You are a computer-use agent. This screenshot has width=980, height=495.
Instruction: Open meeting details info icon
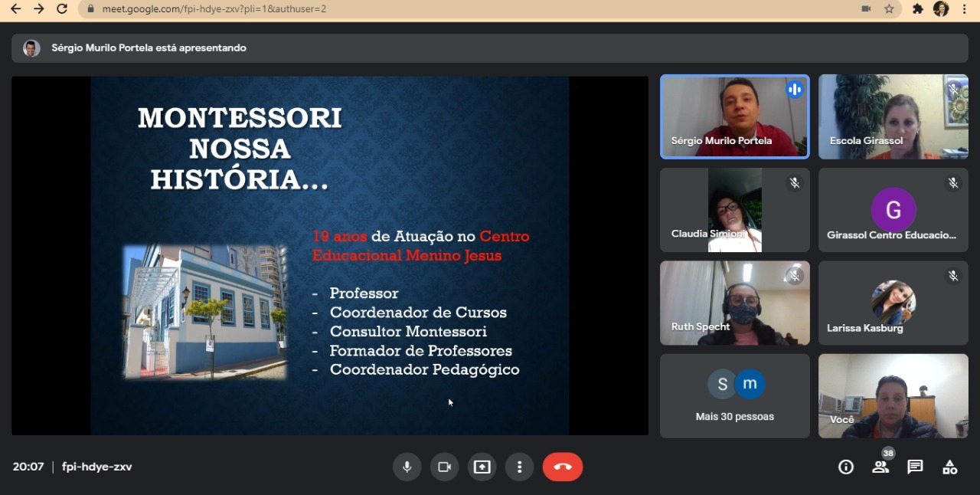[x=846, y=467]
